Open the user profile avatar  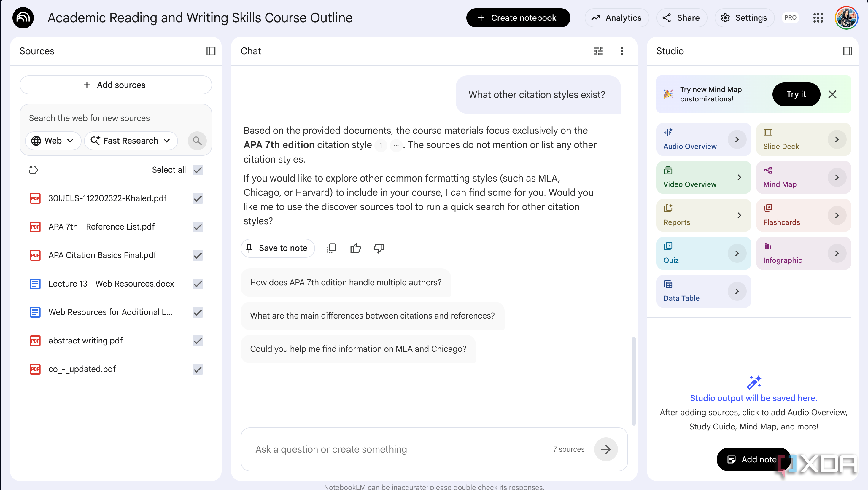click(846, 18)
